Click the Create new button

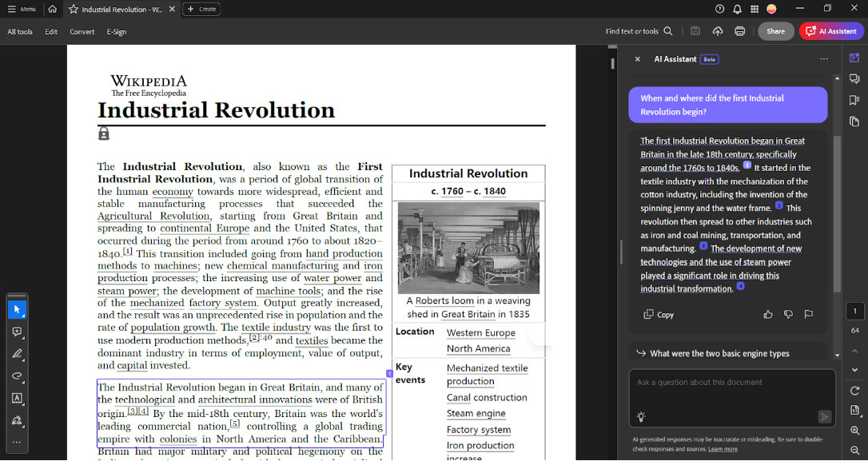(201, 9)
